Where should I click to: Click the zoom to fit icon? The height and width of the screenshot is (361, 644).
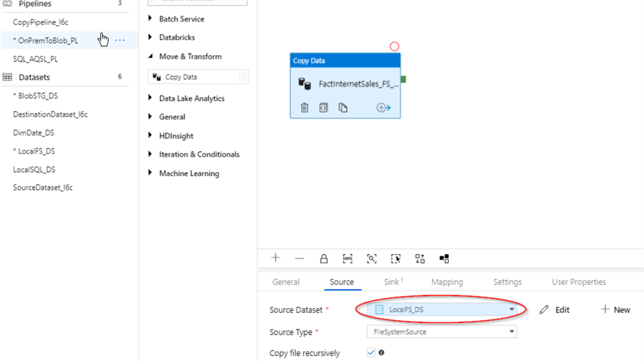[x=371, y=259]
